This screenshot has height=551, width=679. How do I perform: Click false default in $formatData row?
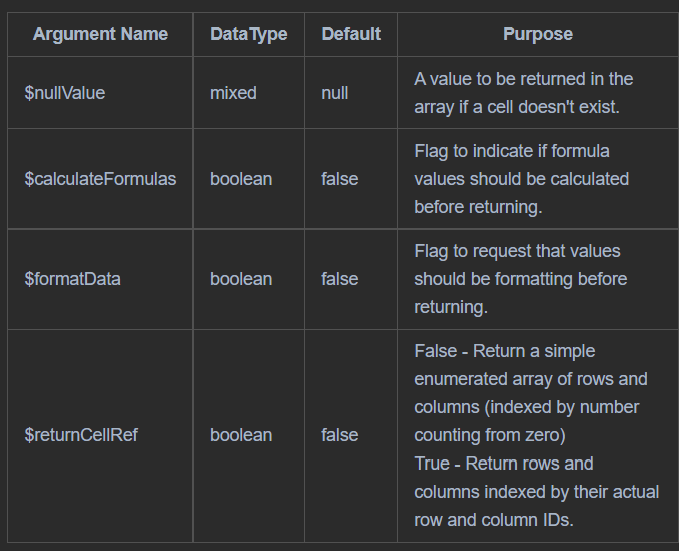point(340,279)
